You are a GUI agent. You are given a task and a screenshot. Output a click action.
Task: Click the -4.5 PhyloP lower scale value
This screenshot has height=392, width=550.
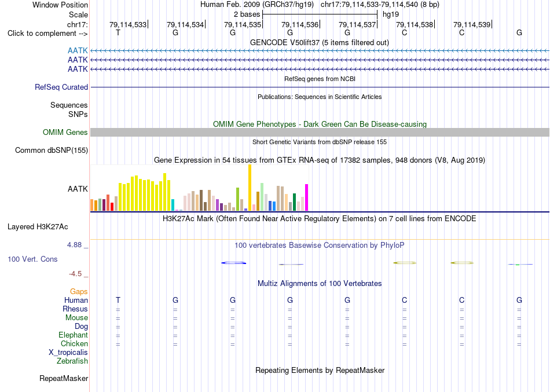click(x=75, y=274)
